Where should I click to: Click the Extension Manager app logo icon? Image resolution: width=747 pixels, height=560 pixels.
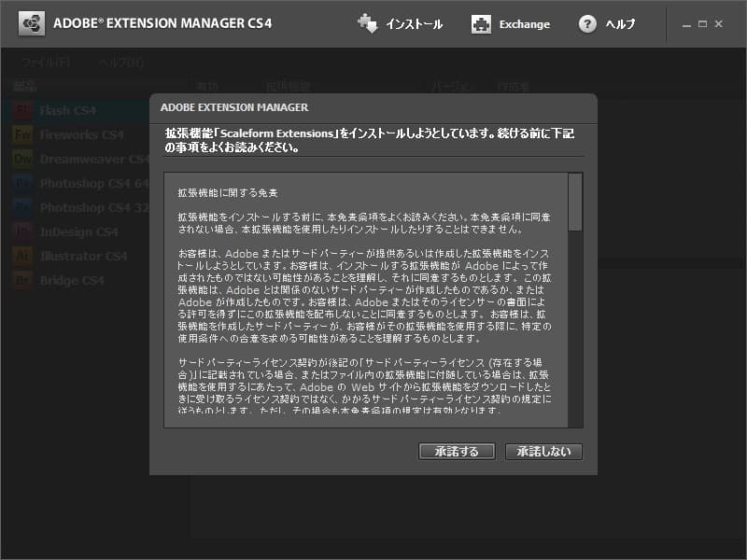click(x=32, y=23)
